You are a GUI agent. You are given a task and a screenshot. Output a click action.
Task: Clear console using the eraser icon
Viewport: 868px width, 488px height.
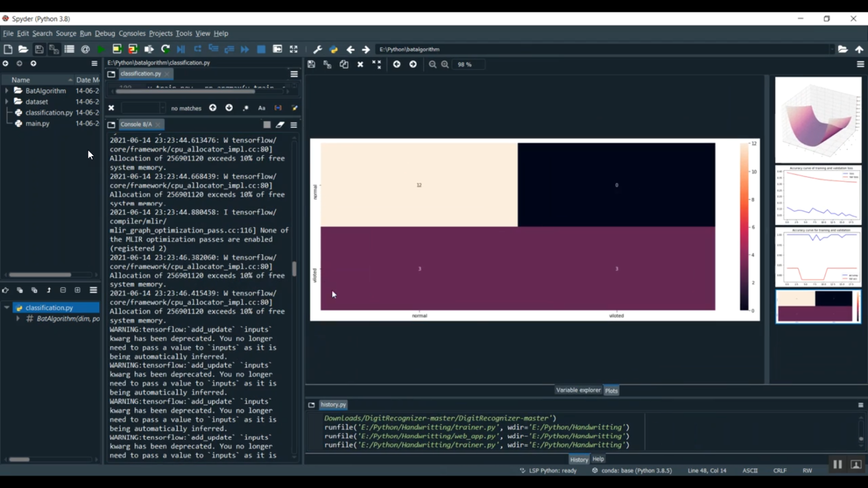[x=280, y=125]
